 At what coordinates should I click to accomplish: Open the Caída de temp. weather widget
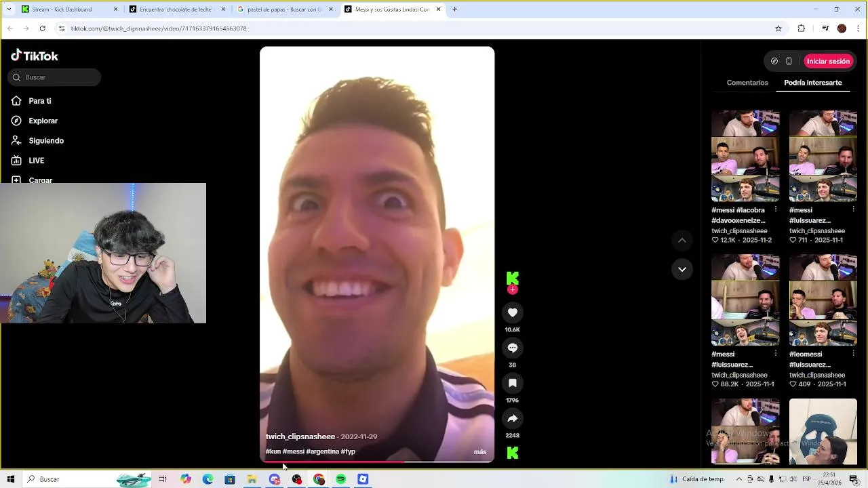(697, 479)
